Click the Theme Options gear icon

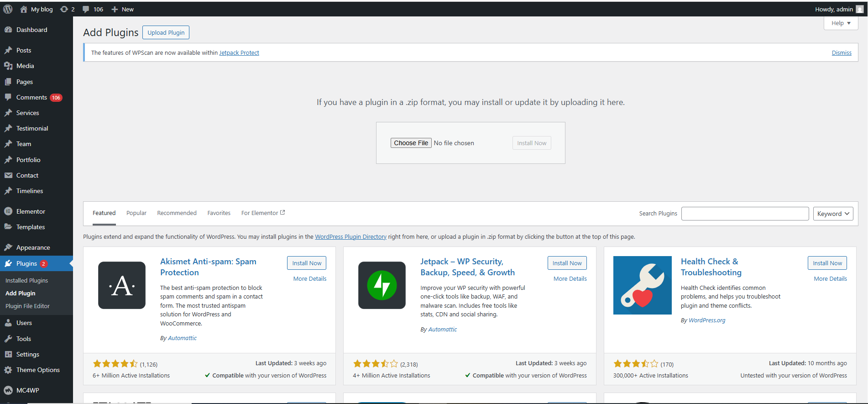pos(8,370)
